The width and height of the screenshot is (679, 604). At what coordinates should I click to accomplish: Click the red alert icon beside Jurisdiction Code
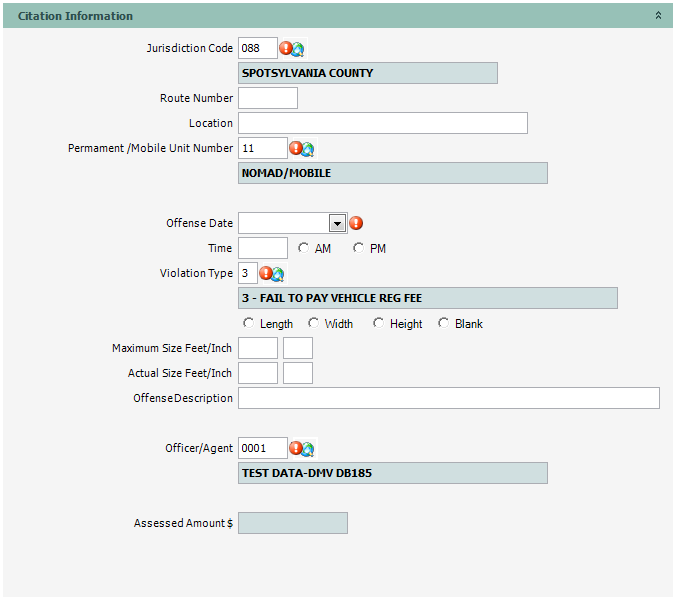[x=286, y=48]
